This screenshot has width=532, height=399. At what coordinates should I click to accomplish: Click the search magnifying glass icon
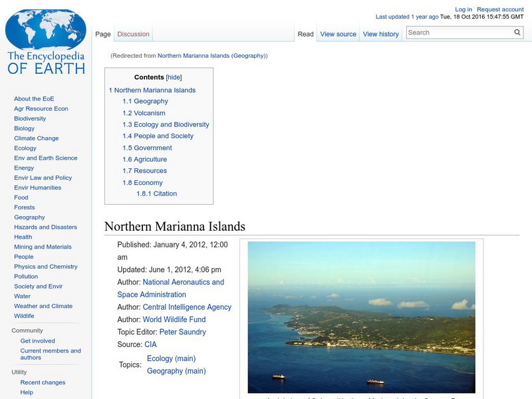pos(517,31)
